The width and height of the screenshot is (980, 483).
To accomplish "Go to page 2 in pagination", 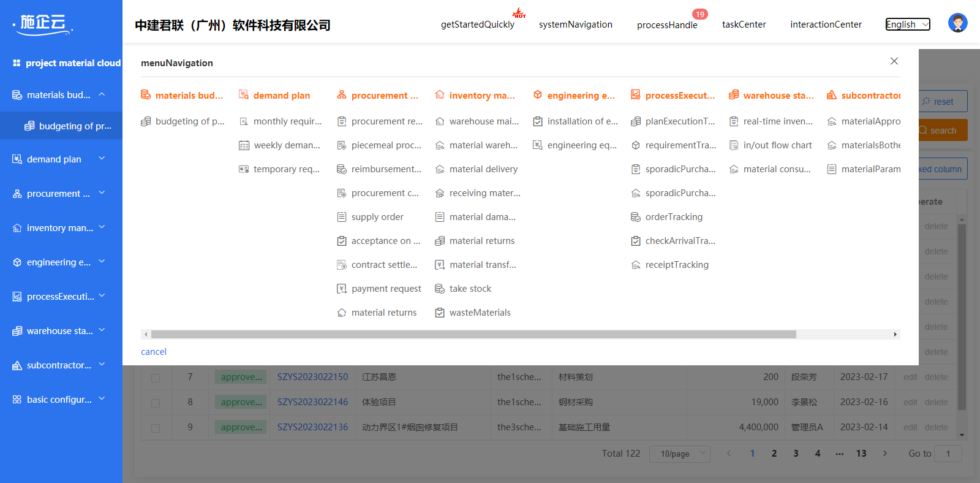I will pos(774,454).
